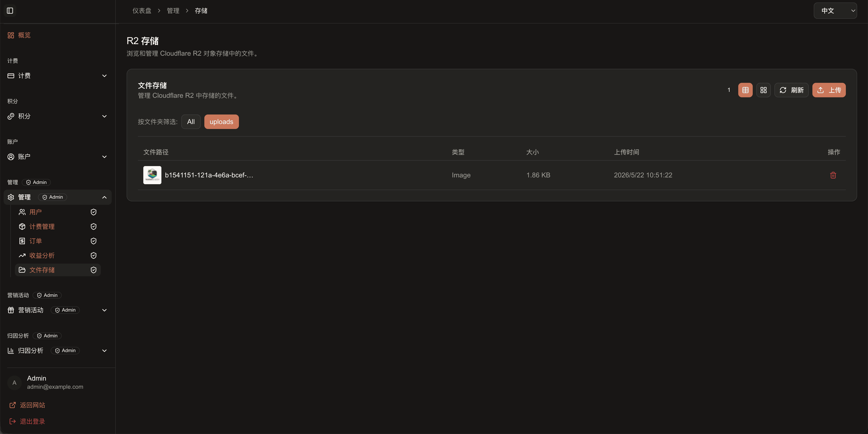The width and height of the screenshot is (868, 434).
Task: Click the 2026/5/22 10:51:22 timestamp
Action: pyautogui.click(x=643, y=175)
